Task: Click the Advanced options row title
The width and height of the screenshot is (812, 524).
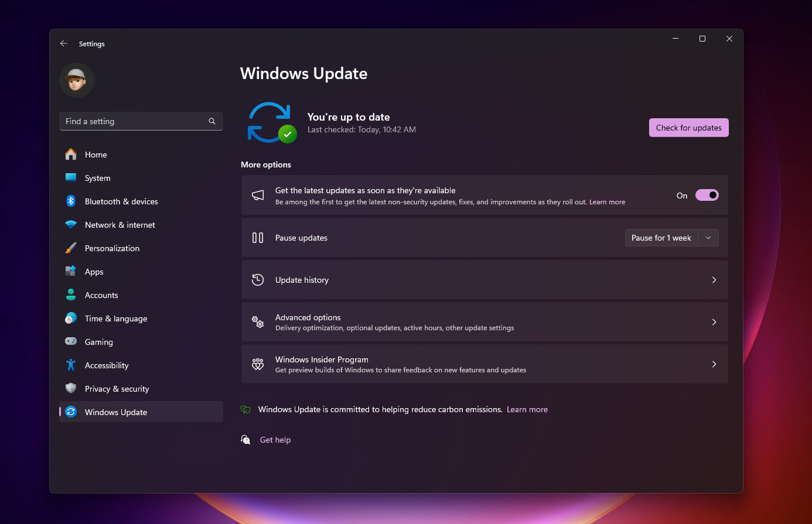Action: click(x=308, y=317)
